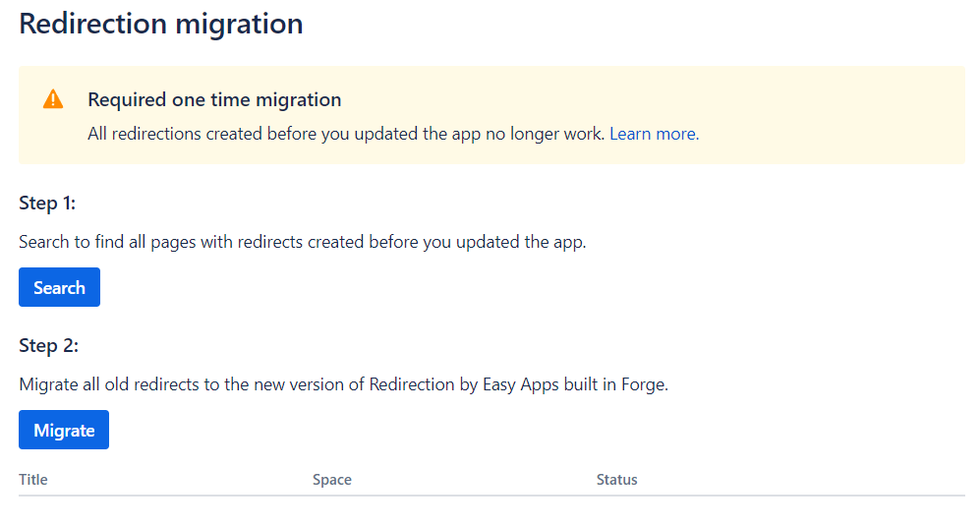Viewport: 980px width, 527px height.
Task: Click the Title column header
Action: click(x=33, y=480)
